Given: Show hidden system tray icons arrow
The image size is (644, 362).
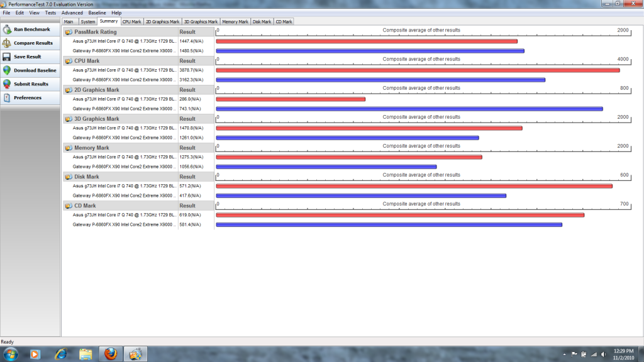Looking at the screenshot, I should 564,354.
